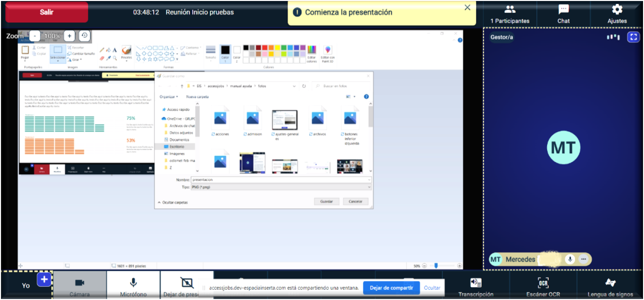
Task: Open Editor con Paint 3D
Action: click(328, 54)
